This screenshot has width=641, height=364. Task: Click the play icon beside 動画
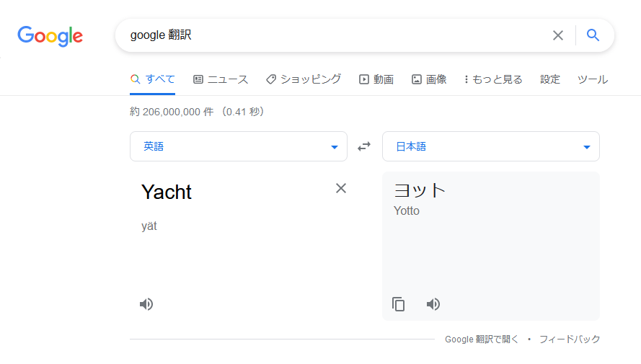pyautogui.click(x=364, y=79)
